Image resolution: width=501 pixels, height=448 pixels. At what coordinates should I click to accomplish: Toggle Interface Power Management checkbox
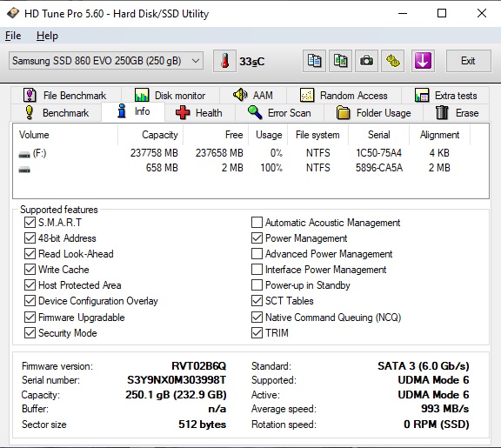pyautogui.click(x=257, y=269)
